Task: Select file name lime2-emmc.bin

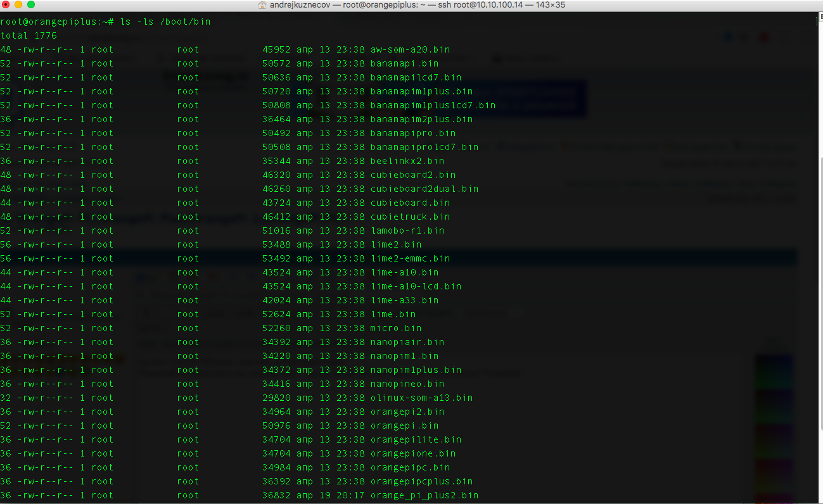Action: pyautogui.click(x=411, y=258)
